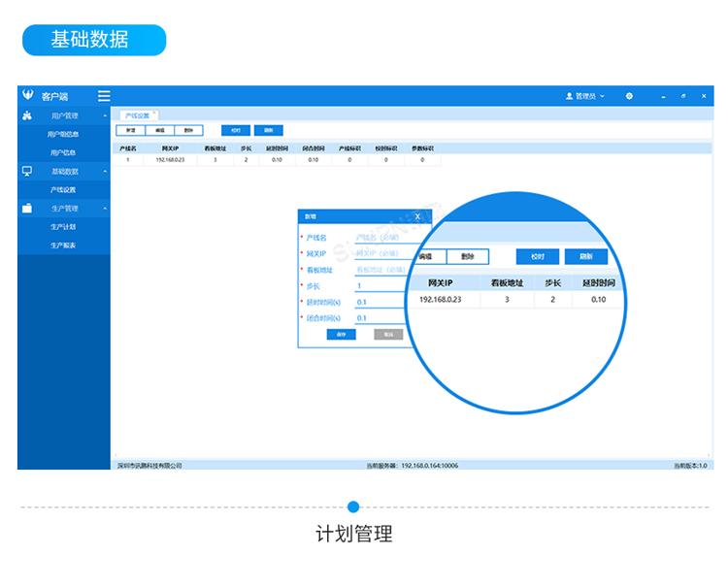Close the 产线设置 tab with its x

[154, 113]
